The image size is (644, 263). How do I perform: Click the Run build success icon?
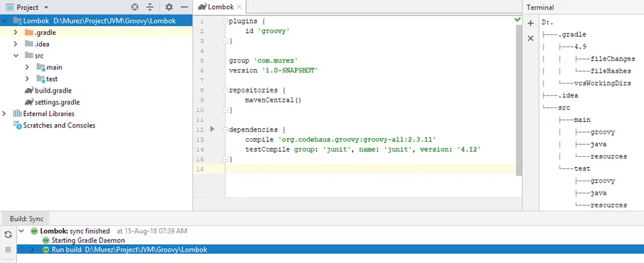46,250
